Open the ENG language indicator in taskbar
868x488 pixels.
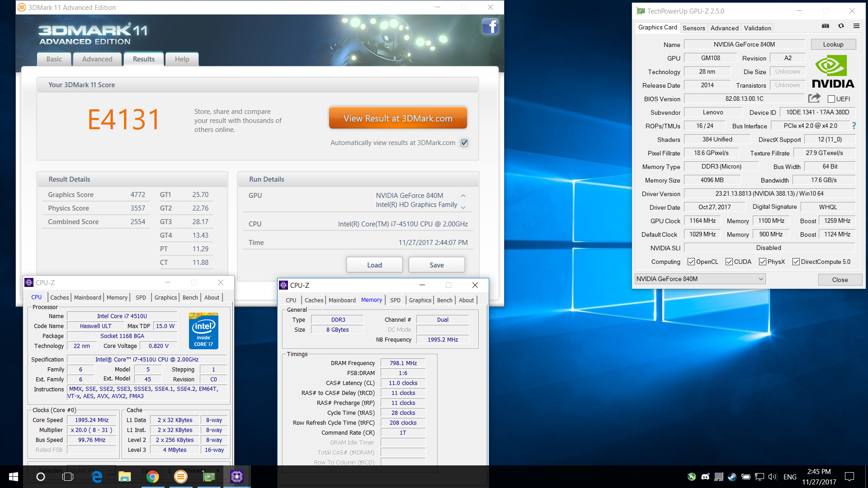(x=790, y=477)
